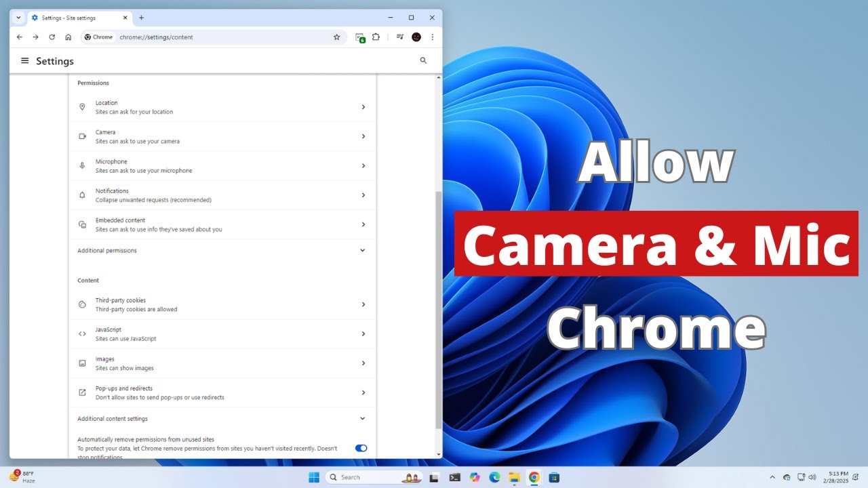Open Images content settings
The height and width of the screenshot is (488, 868).
pyautogui.click(x=222, y=363)
